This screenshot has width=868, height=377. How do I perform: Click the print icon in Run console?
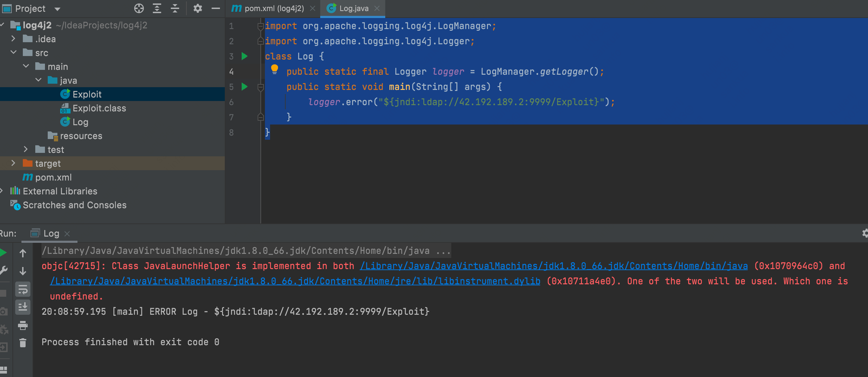click(x=23, y=325)
